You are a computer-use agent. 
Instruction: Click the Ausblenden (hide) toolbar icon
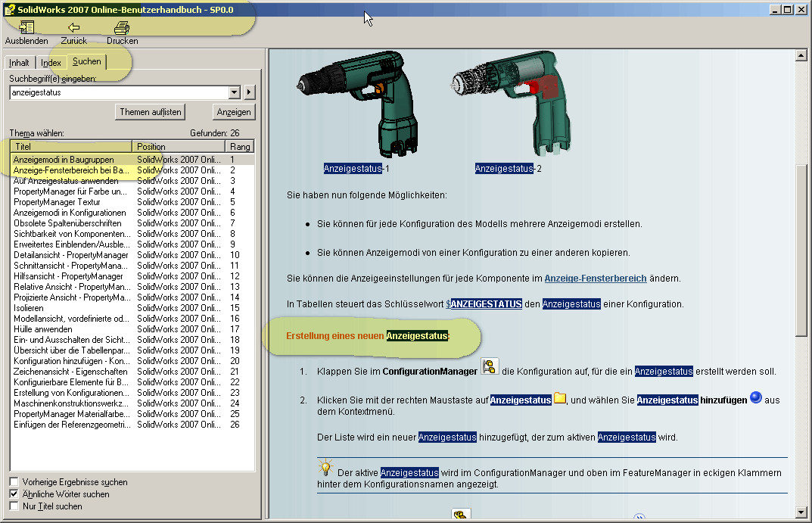click(26, 28)
